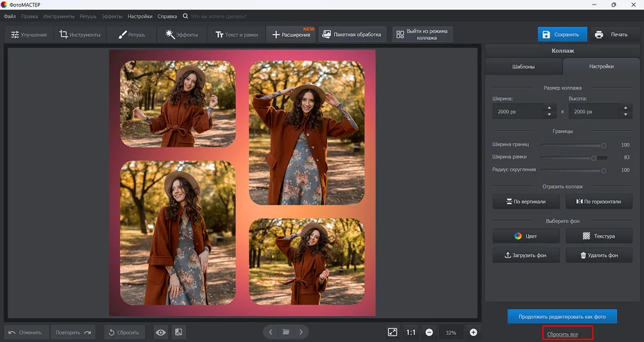
Task: Open Текст и рамки tab
Action: (x=236, y=35)
